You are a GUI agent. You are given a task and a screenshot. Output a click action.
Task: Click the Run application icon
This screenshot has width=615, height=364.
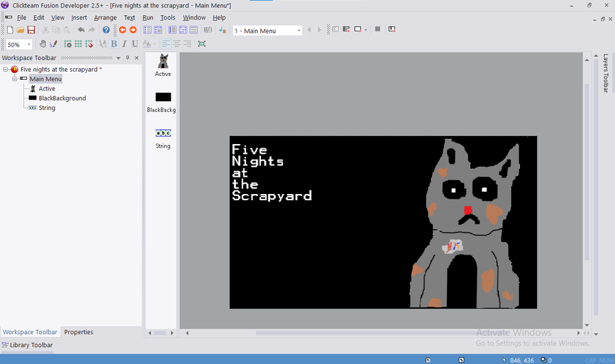pos(346,29)
